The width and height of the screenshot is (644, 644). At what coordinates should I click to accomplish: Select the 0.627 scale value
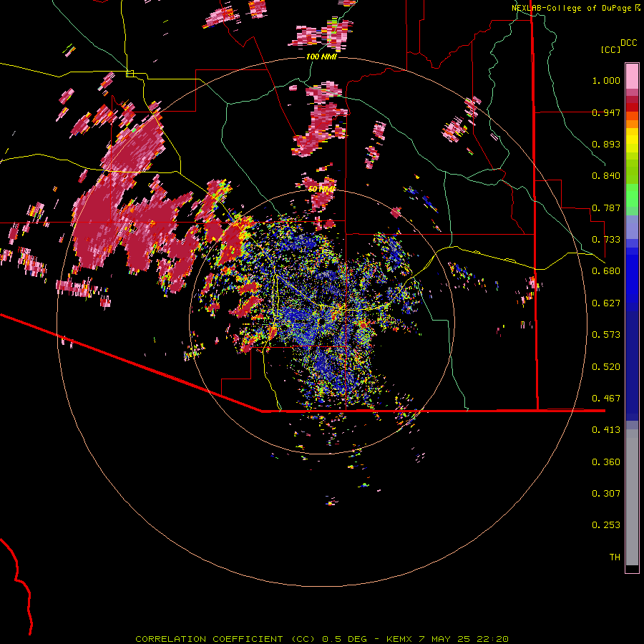(606, 303)
